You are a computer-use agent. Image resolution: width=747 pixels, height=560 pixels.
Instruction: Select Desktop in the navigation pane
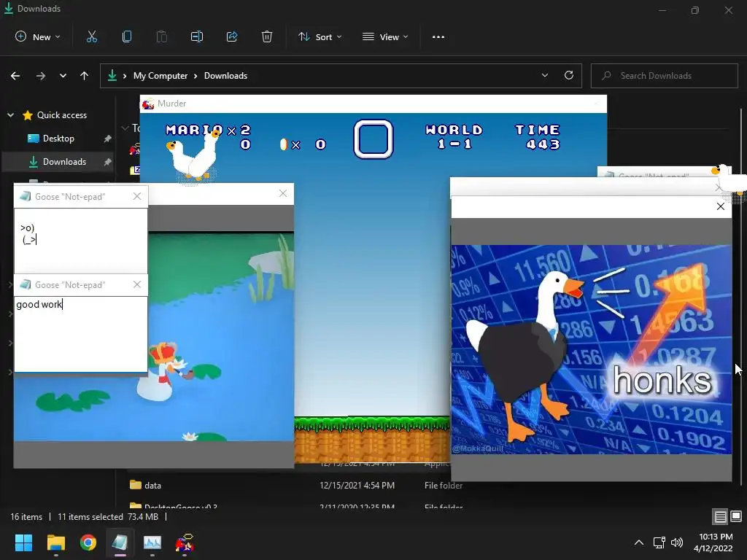click(58, 139)
